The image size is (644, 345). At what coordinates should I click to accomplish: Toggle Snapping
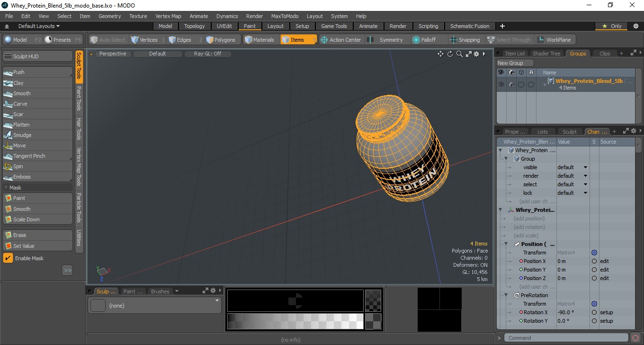465,40
